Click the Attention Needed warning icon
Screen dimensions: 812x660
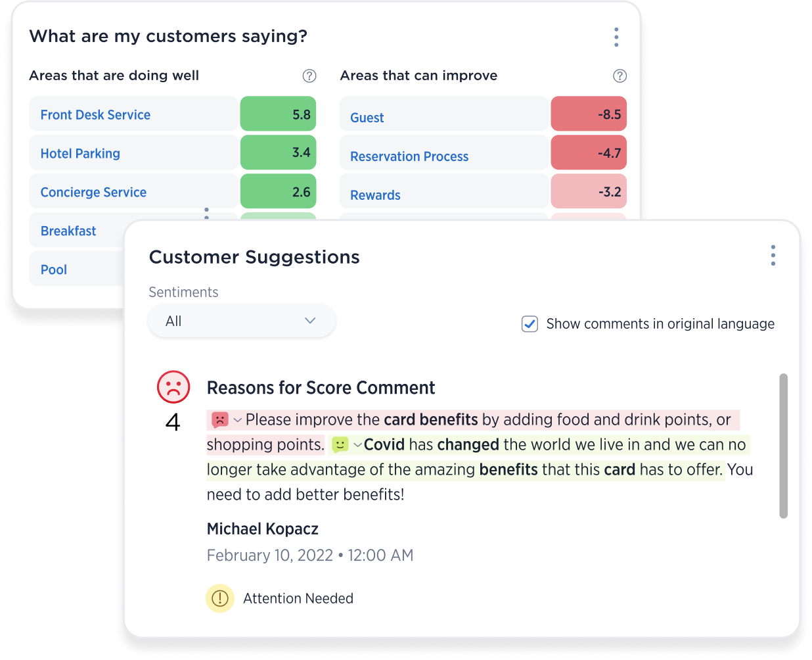pyautogui.click(x=219, y=598)
